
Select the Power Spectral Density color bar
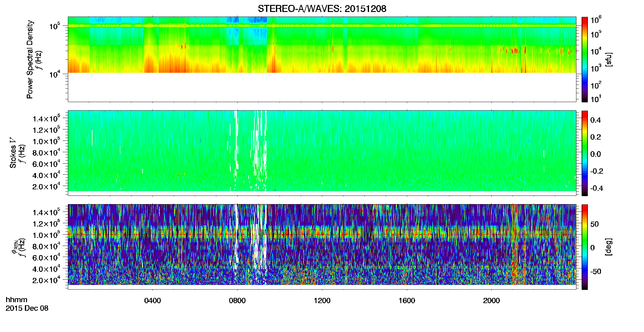coord(584,59)
